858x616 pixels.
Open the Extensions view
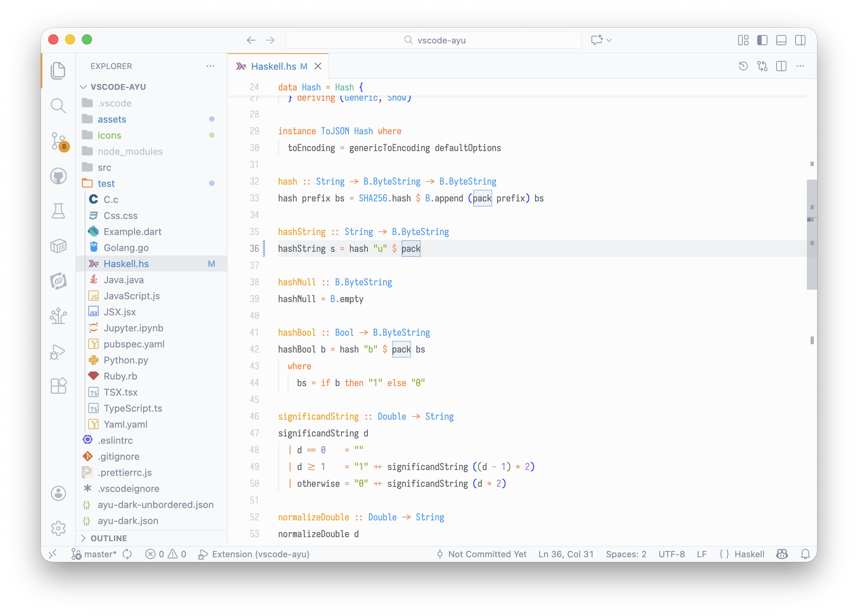(x=59, y=386)
